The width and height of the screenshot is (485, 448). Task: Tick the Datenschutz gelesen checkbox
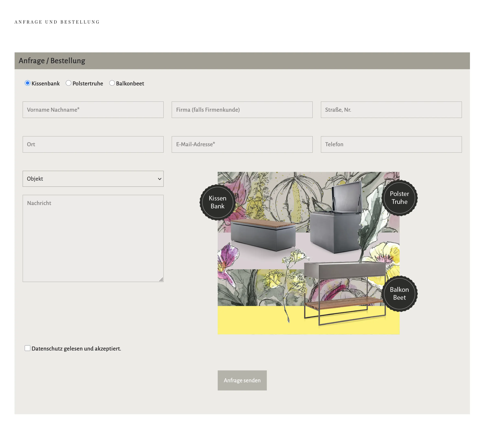27,348
